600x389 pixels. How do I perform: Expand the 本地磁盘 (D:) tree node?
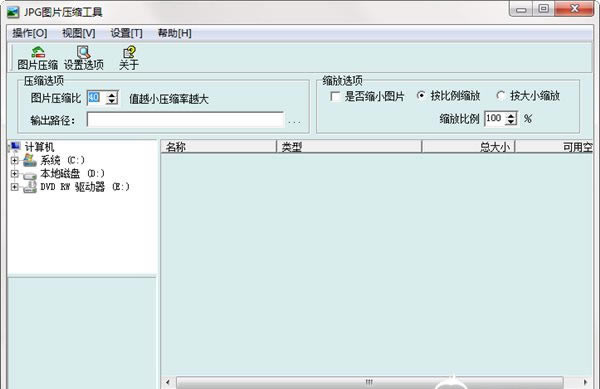pyautogui.click(x=15, y=174)
